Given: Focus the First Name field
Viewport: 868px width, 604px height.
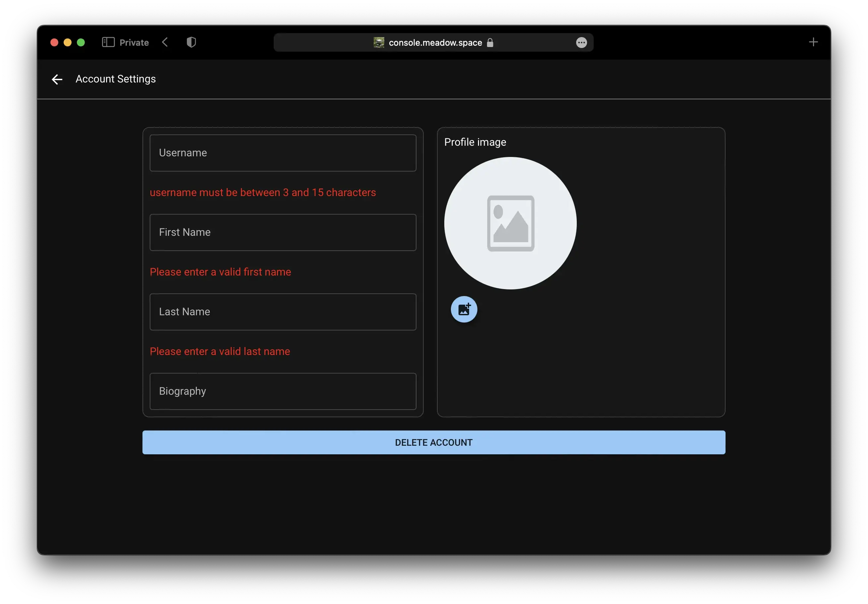Looking at the screenshot, I should pyautogui.click(x=283, y=232).
